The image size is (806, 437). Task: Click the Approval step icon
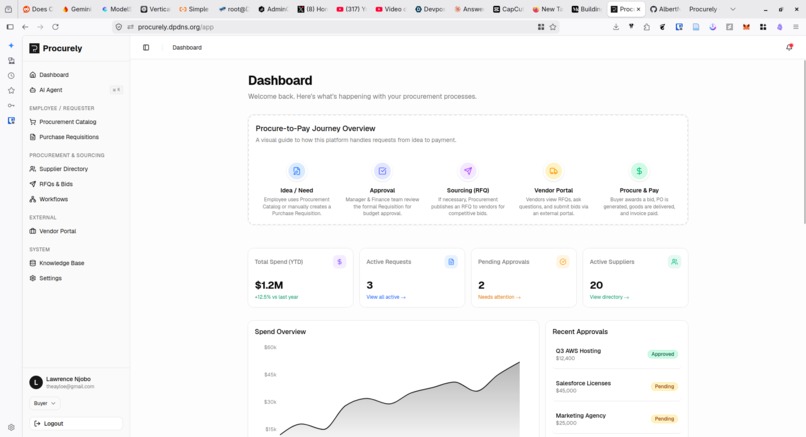tap(382, 171)
